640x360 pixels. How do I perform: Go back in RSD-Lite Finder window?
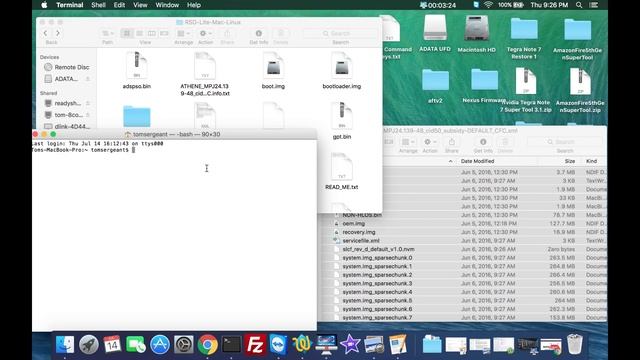point(45,33)
